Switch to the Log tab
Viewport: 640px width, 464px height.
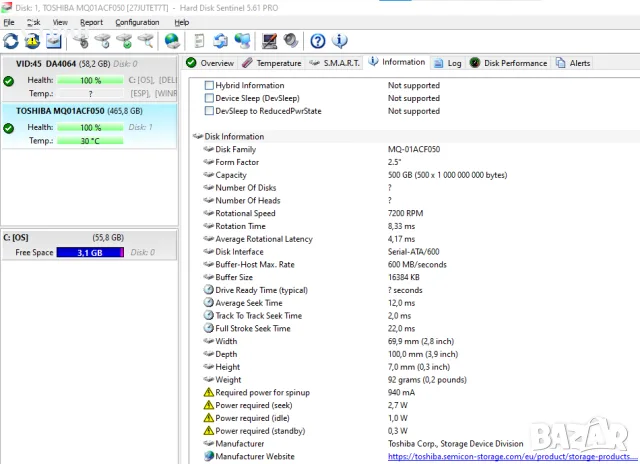pyautogui.click(x=448, y=63)
